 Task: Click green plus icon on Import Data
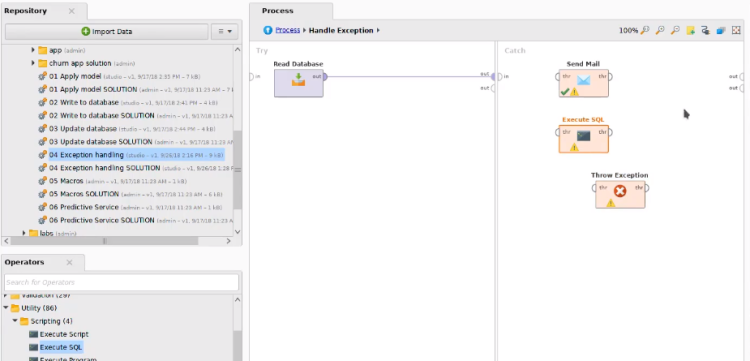pyautogui.click(x=86, y=32)
